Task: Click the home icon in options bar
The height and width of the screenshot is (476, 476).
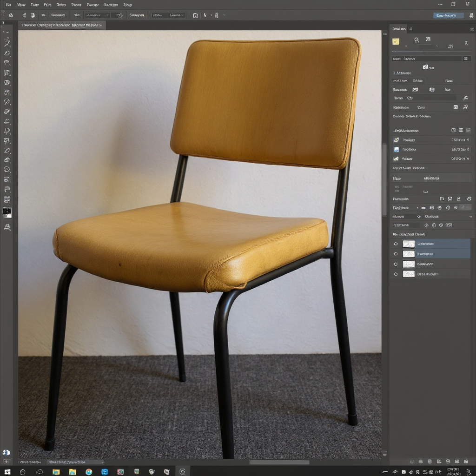Action: click(x=11, y=15)
